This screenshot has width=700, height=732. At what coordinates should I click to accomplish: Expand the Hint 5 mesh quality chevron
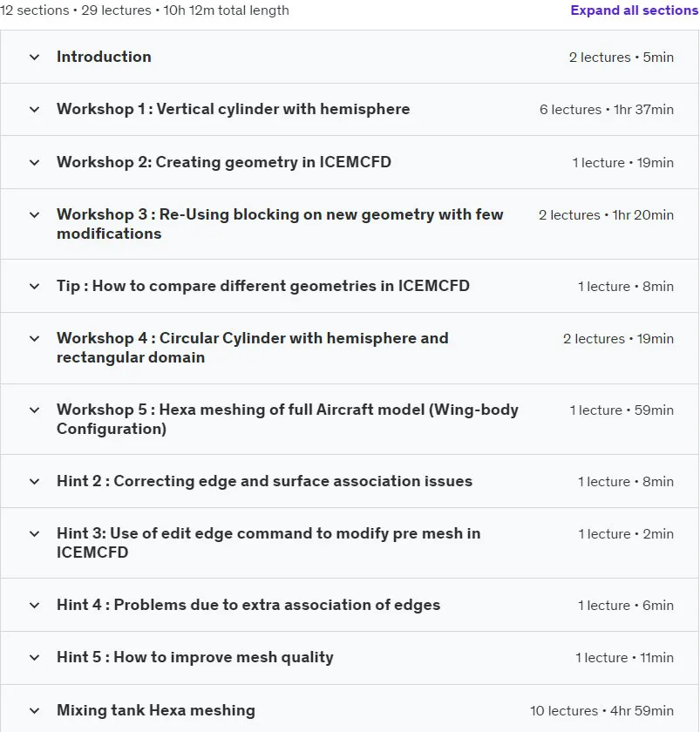pos(34,658)
